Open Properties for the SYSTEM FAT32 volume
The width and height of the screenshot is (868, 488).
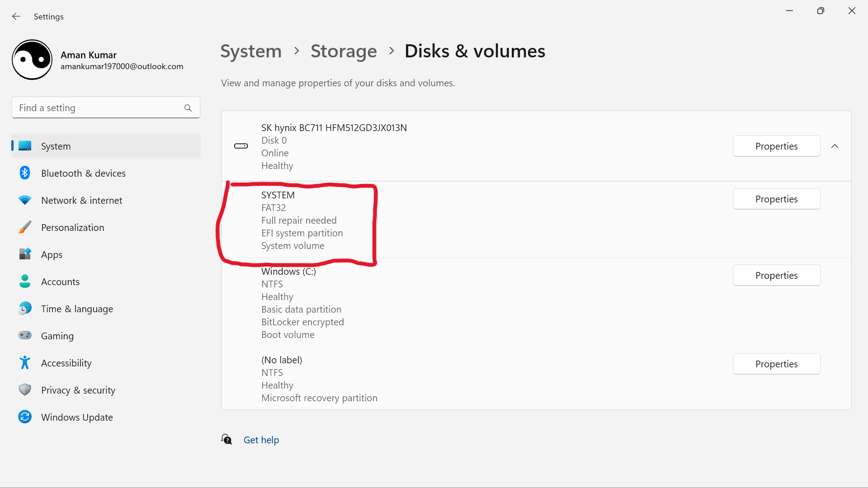(x=776, y=199)
